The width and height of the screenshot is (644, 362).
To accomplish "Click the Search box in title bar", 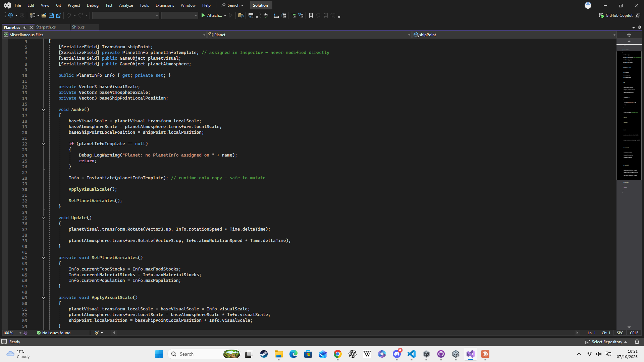I will pos(232,5).
